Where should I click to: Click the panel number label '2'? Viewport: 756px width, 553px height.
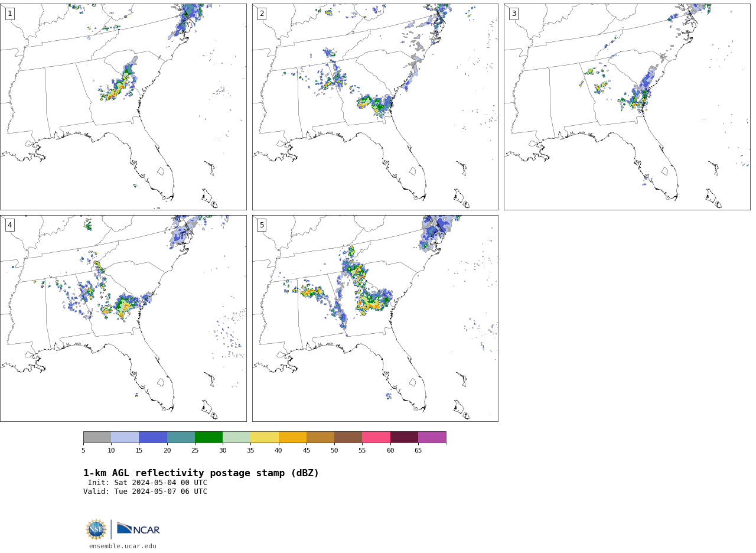tap(262, 14)
